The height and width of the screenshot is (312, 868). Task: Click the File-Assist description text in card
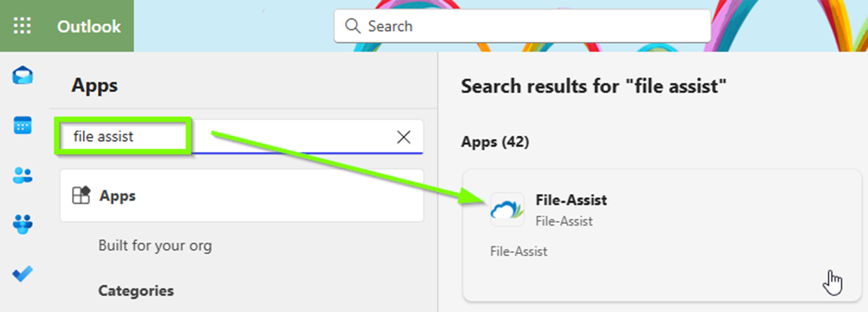tap(518, 251)
